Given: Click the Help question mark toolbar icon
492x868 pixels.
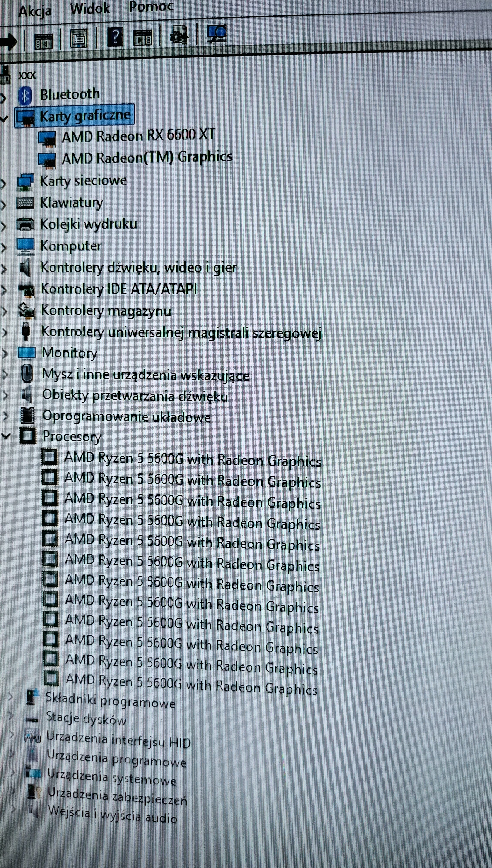Looking at the screenshot, I should pyautogui.click(x=114, y=37).
